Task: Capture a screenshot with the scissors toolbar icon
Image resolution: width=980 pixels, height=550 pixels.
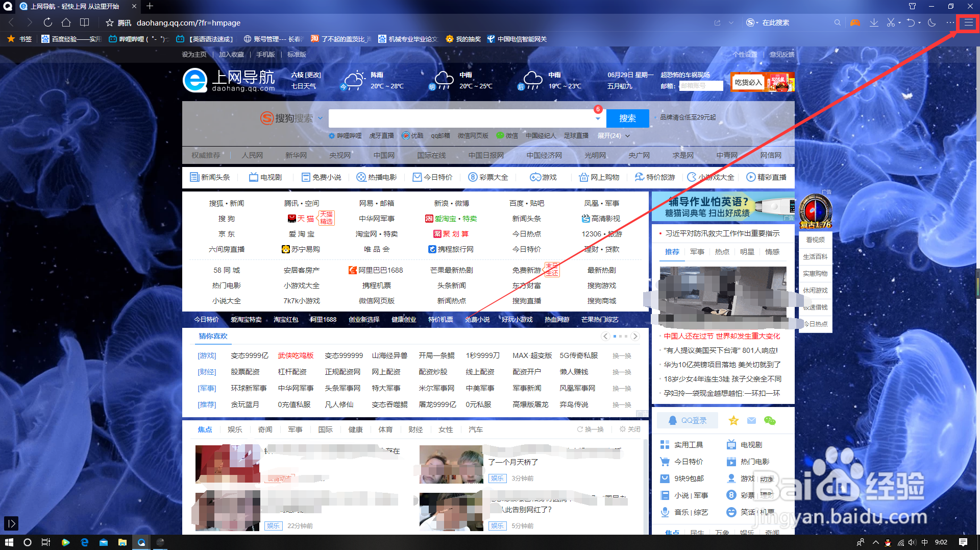Action: (x=891, y=22)
